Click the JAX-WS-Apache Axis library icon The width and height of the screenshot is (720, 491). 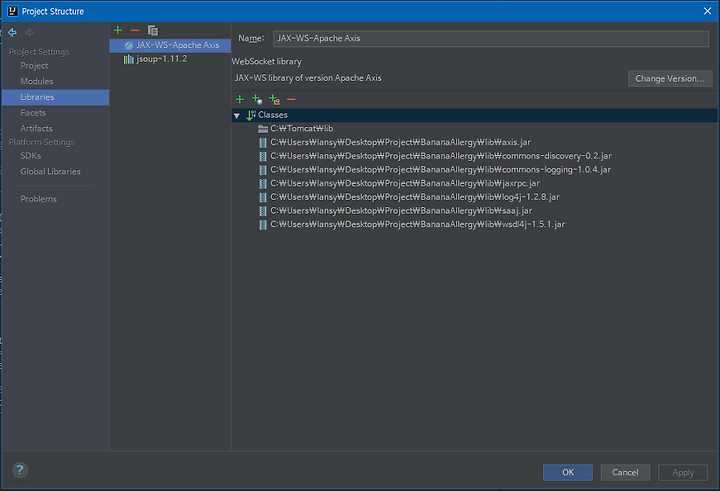point(129,45)
